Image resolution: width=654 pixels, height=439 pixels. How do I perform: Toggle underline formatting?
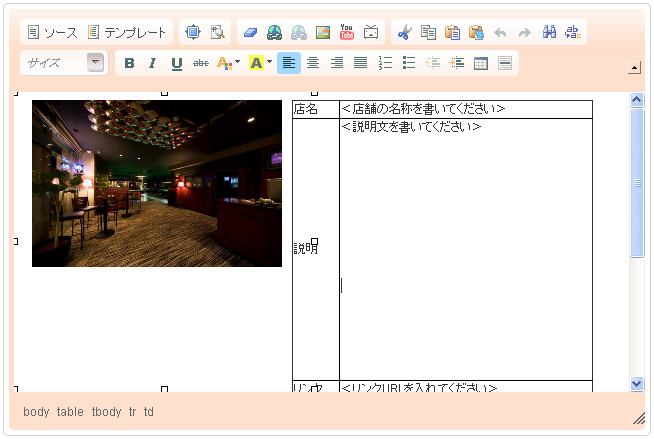pyautogui.click(x=176, y=63)
